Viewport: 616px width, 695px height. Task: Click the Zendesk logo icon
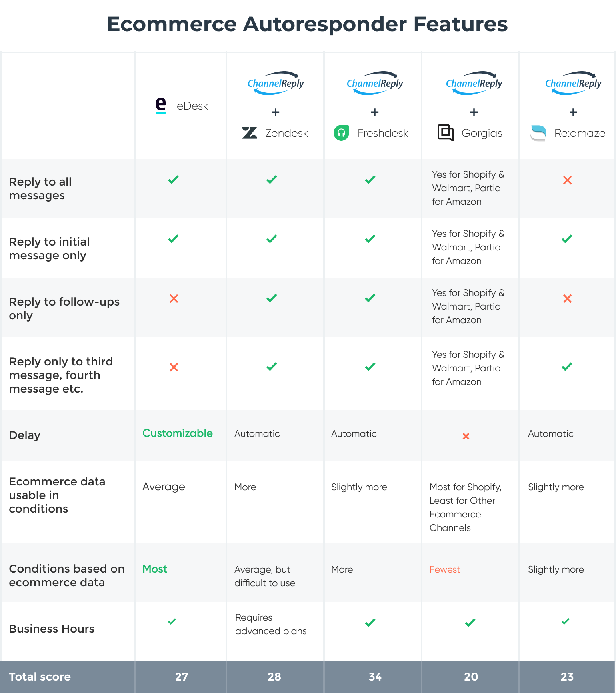pyautogui.click(x=250, y=133)
